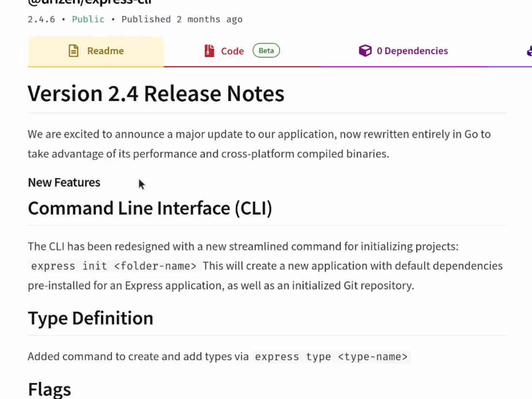Screen dimensions: 532x399
Task: Switch to the Code tab
Action: pyautogui.click(x=232, y=50)
